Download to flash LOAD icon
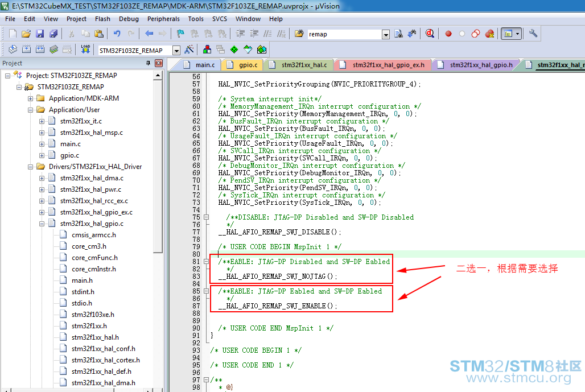This screenshot has height=392, width=585. 85,49
